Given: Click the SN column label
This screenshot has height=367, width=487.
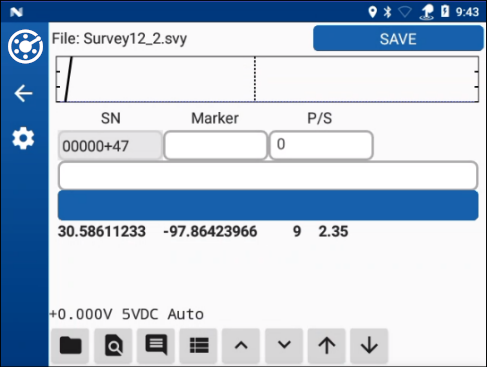Looking at the screenshot, I should [x=111, y=118].
